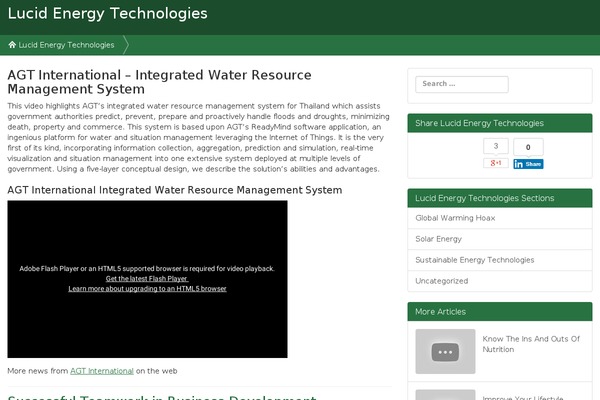Click the Adobe Flash Player required message in the video
The width and height of the screenshot is (600, 400).
click(x=147, y=269)
